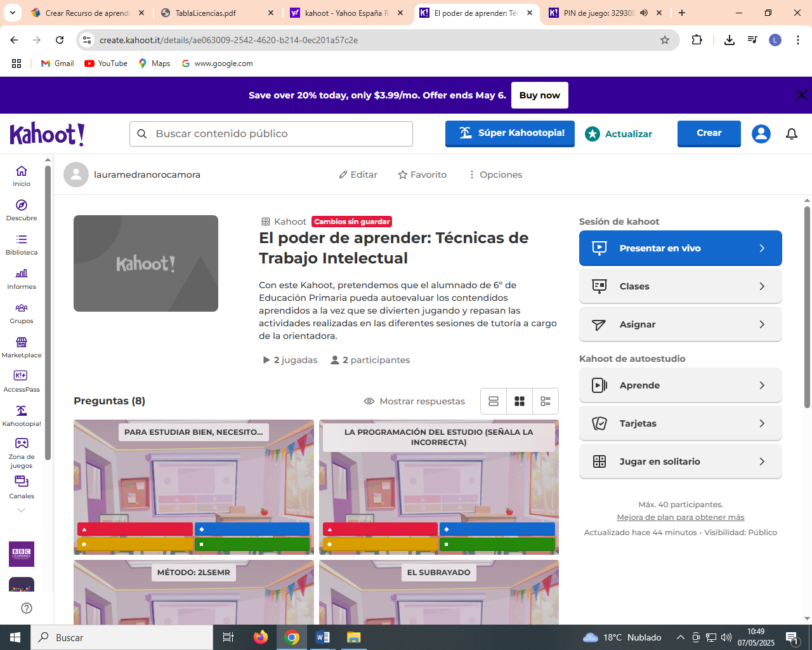
Task: Open a new browser tab
Action: coord(682,13)
